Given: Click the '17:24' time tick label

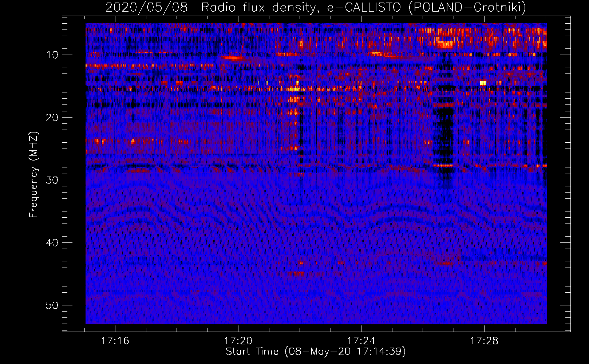Looking at the screenshot, I should 361,341.
